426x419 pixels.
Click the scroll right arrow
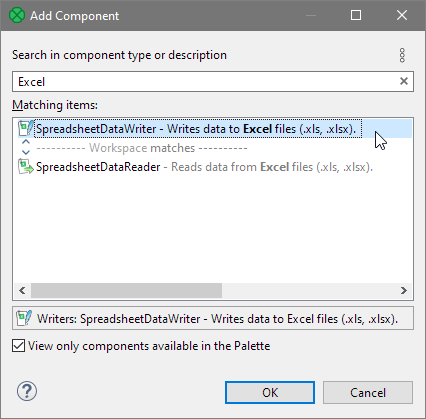404,290
